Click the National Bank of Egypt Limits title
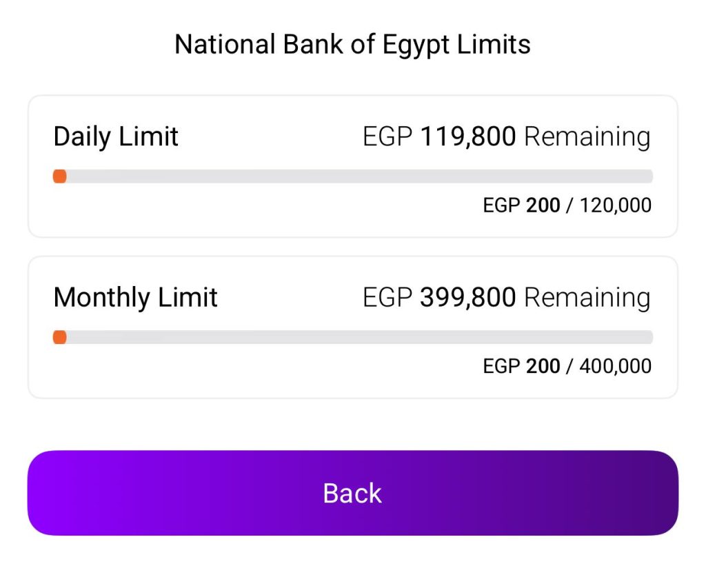 pyautogui.click(x=352, y=45)
